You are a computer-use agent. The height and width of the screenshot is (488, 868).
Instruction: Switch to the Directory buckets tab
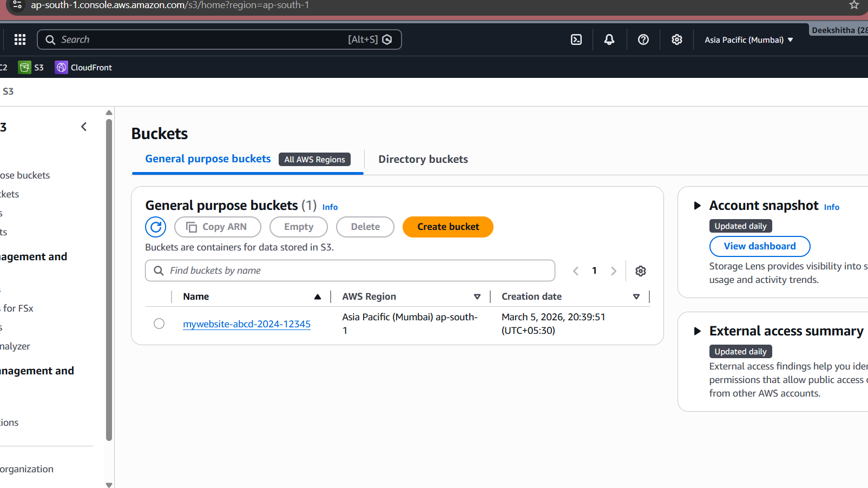(x=423, y=159)
